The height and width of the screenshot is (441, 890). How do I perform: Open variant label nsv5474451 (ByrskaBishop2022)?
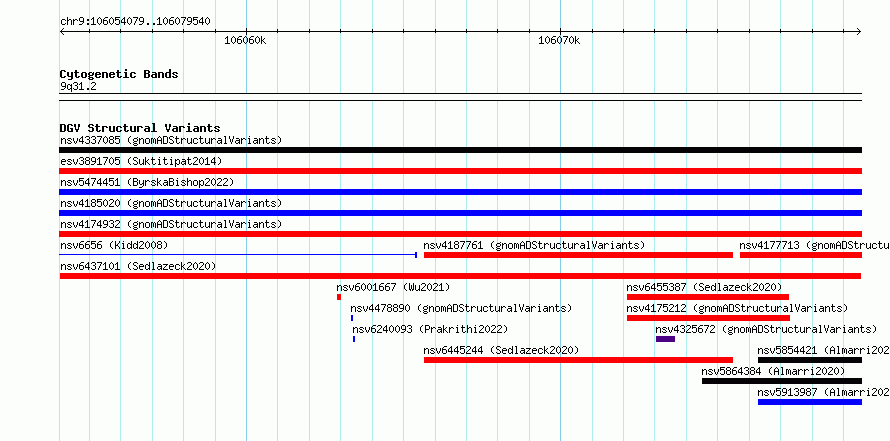[147, 182]
